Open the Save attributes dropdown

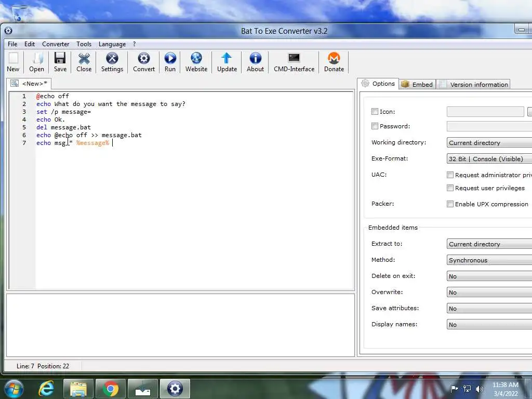[x=489, y=308]
